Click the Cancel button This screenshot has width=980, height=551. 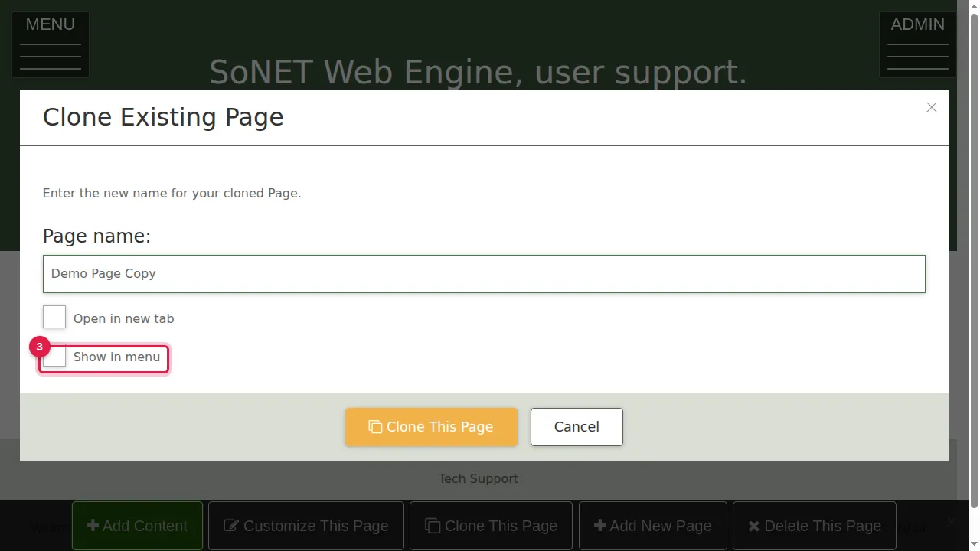point(577,427)
